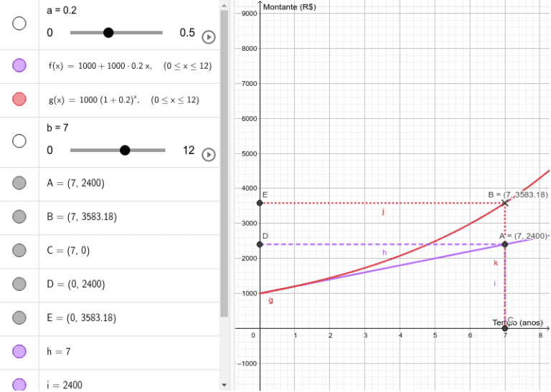The width and height of the screenshot is (551, 392).
Task: Click the slider b handle knob
Action: (x=125, y=150)
